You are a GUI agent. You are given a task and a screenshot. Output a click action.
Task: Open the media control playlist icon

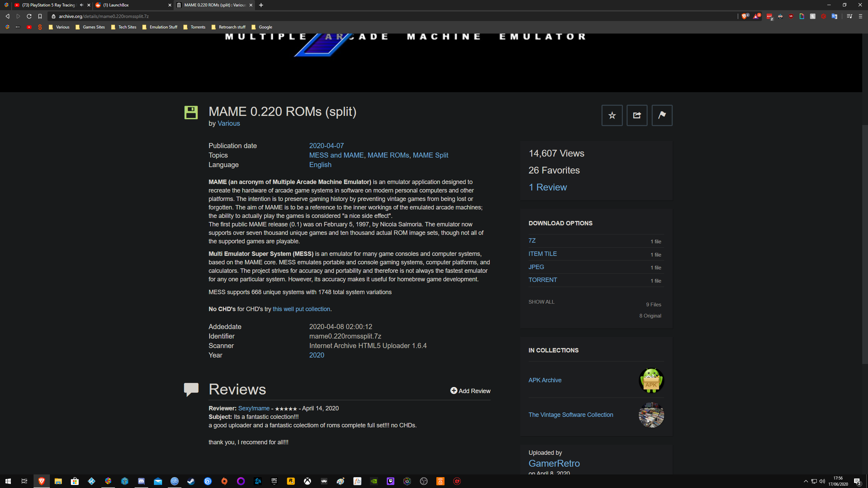coord(849,16)
